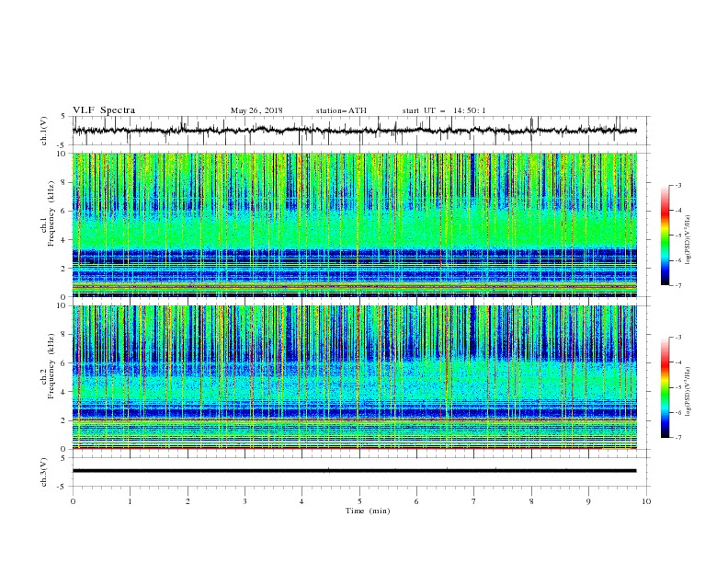This screenshot has width=728, height=563.
Task: Click time axis tick label "4"
Action: point(301,501)
